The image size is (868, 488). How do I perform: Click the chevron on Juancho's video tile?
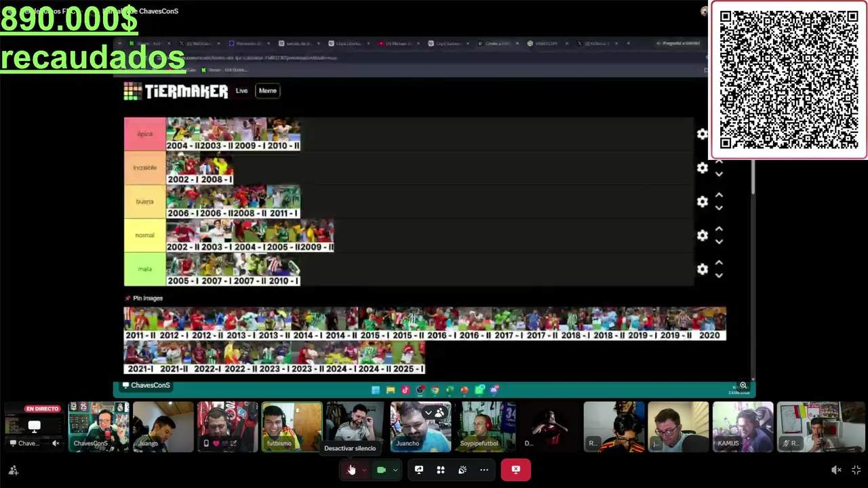[x=428, y=412]
